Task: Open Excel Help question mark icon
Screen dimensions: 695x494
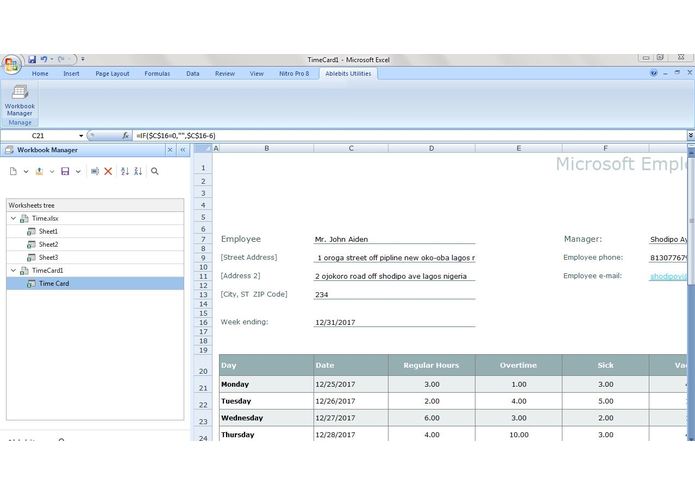Action: [654, 73]
